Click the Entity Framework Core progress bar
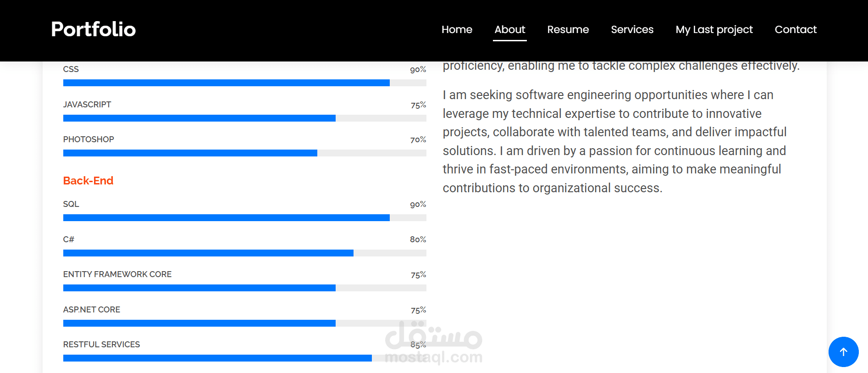 point(244,288)
